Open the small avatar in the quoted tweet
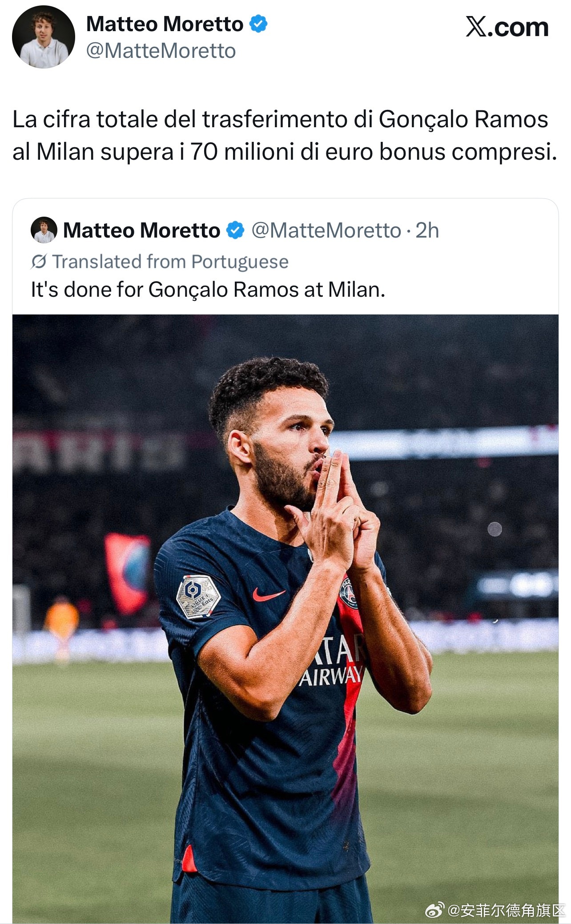This screenshot has width=571, height=924. [44, 230]
